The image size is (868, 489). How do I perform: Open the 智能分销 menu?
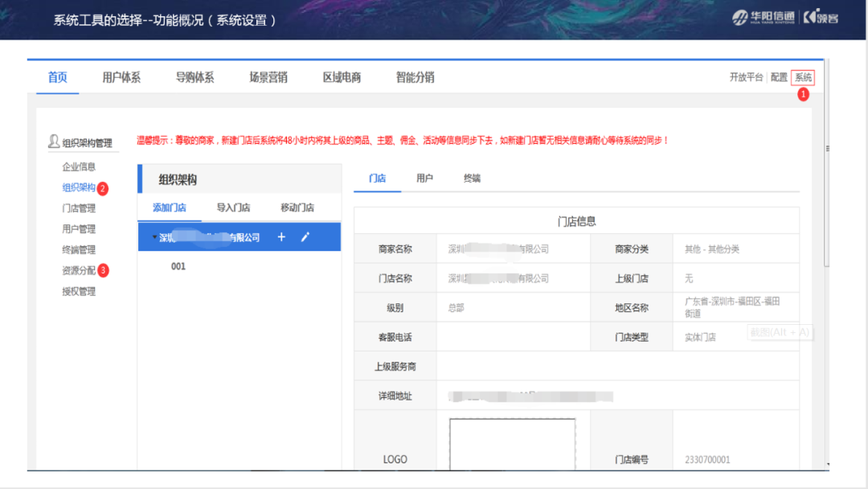416,77
